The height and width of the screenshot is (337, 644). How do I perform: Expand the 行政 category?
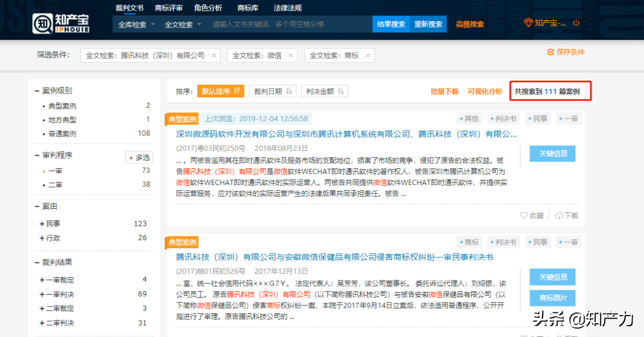click(x=42, y=238)
